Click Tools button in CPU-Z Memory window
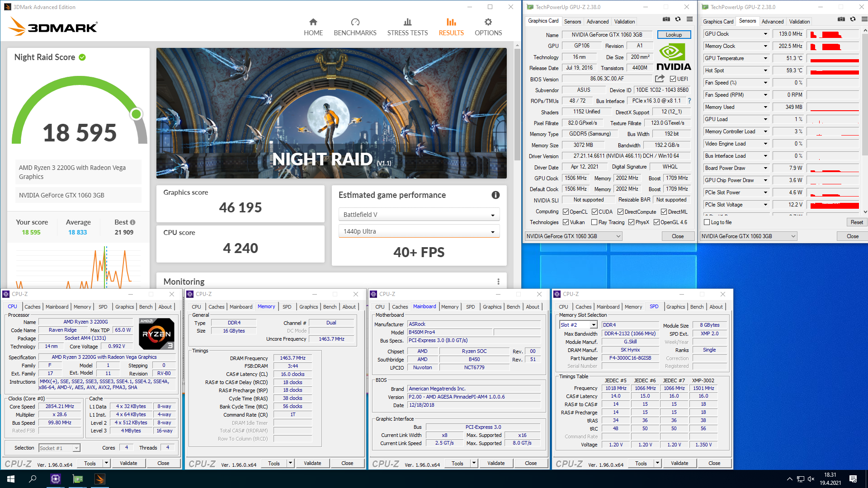This screenshot has height=488, width=868. [274, 463]
